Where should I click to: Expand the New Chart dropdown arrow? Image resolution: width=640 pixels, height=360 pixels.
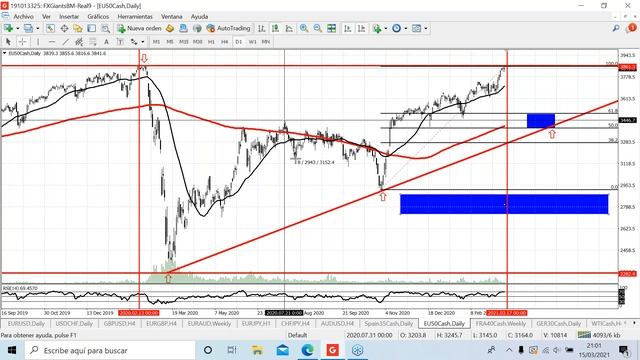pyautogui.click(x=17, y=29)
